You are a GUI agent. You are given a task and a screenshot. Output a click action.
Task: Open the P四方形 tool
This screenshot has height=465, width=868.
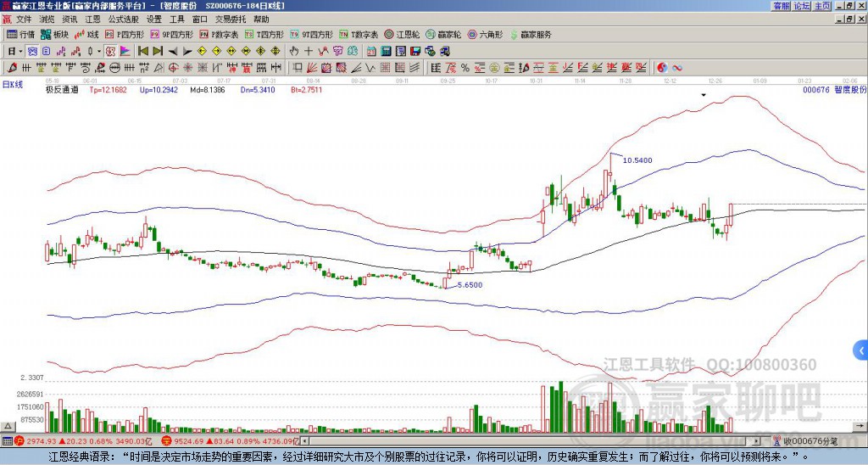tap(125, 34)
